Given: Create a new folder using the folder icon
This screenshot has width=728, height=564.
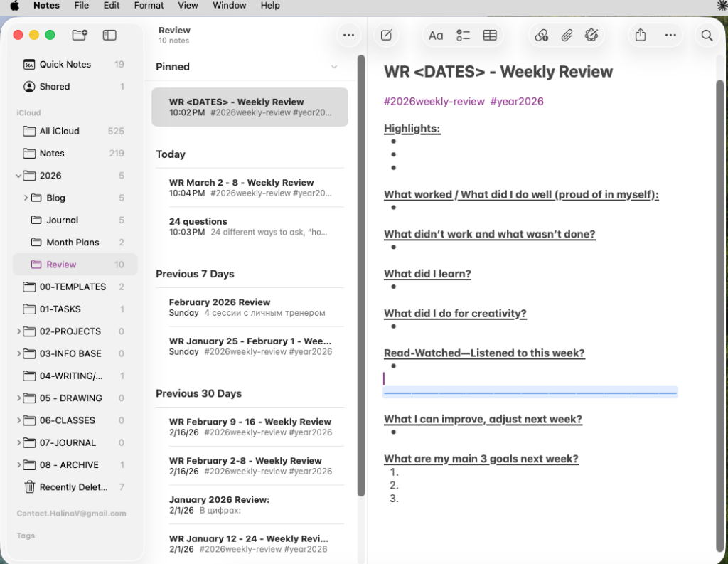Looking at the screenshot, I should coord(80,35).
